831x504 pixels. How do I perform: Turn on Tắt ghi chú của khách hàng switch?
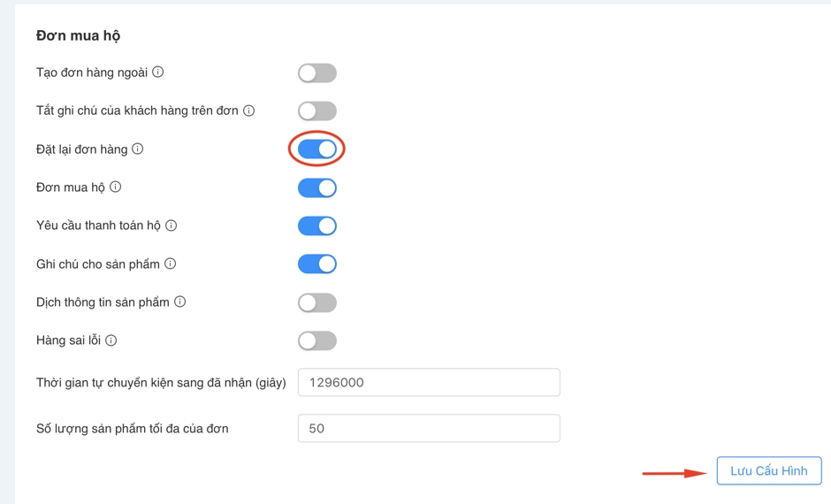click(317, 111)
